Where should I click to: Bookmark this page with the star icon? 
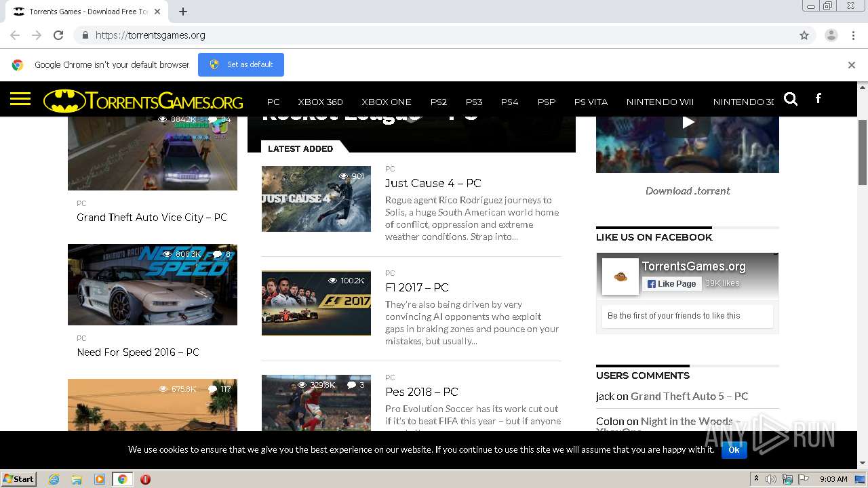click(x=804, y=35)
